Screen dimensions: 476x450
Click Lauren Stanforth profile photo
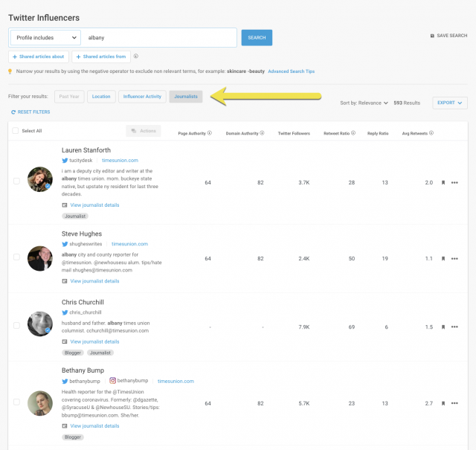[40, 179]
